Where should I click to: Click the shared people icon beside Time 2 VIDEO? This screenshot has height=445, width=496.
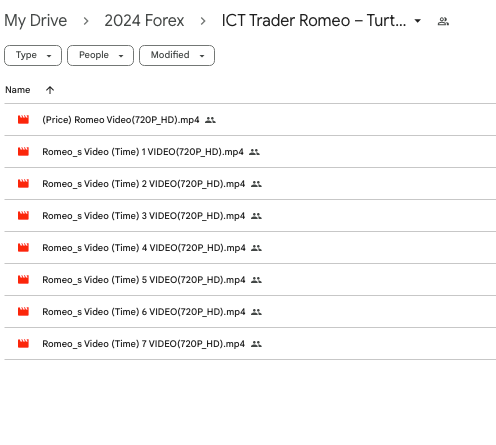coord(256,184)
